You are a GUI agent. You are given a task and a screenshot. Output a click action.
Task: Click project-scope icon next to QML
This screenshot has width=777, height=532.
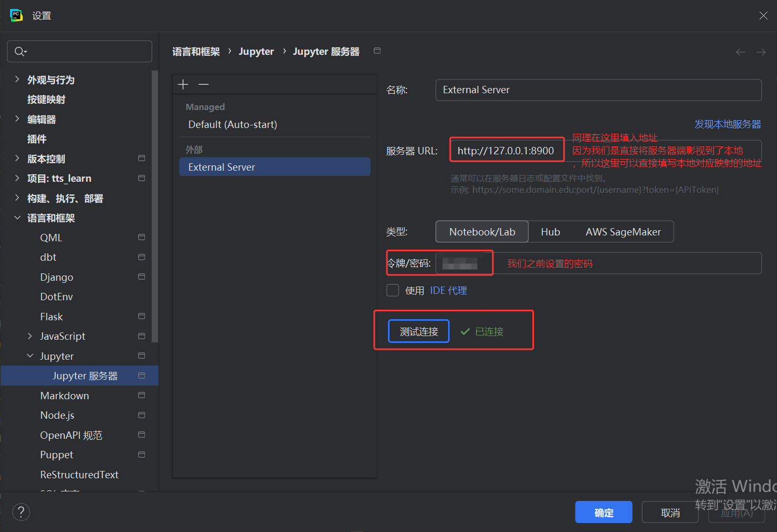pos(141,237)
